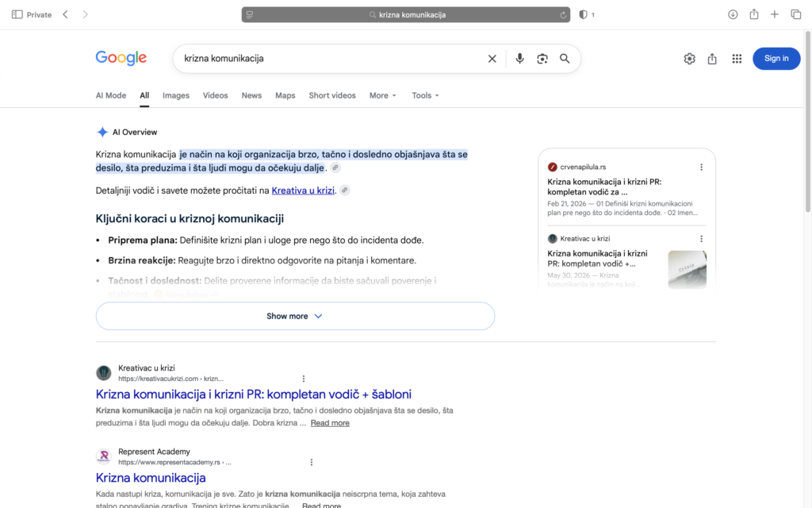Search by image with Google Lens icon
812x508 pixels.
tap(542, 59)
